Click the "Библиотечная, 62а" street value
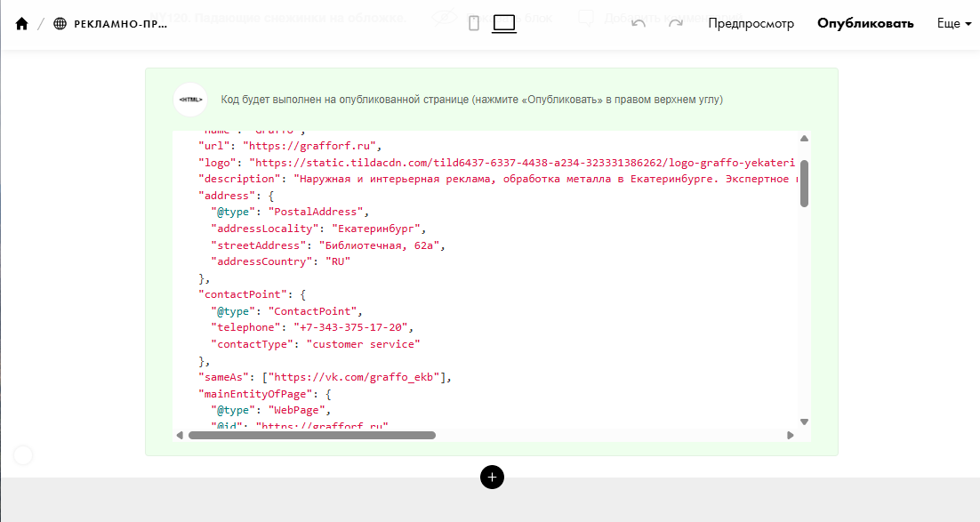Viewport: 980px width, 522px height. coord(379,245)
